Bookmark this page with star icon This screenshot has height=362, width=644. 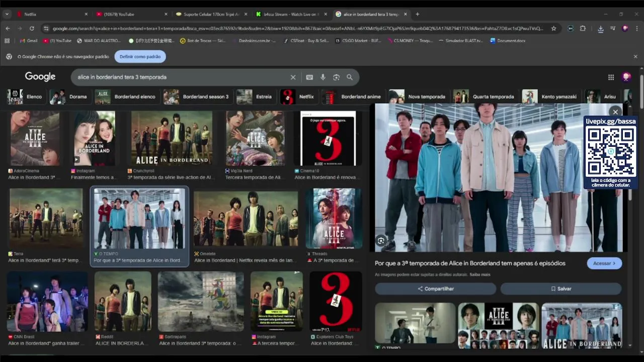[553, 29]
